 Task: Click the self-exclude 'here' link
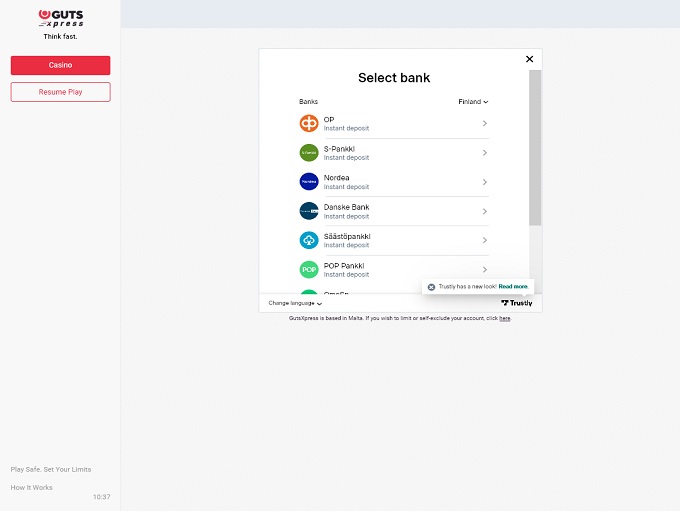point(505,318)
